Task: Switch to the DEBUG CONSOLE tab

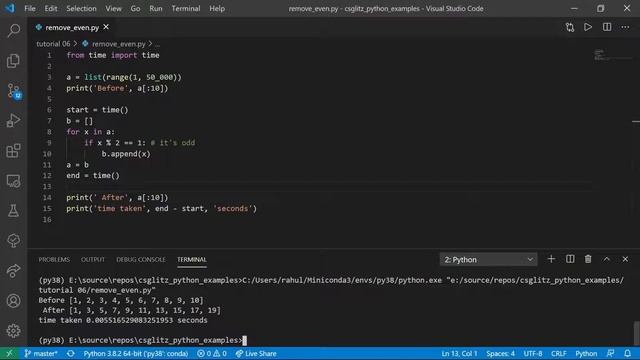Action: [x=141, y=260]
